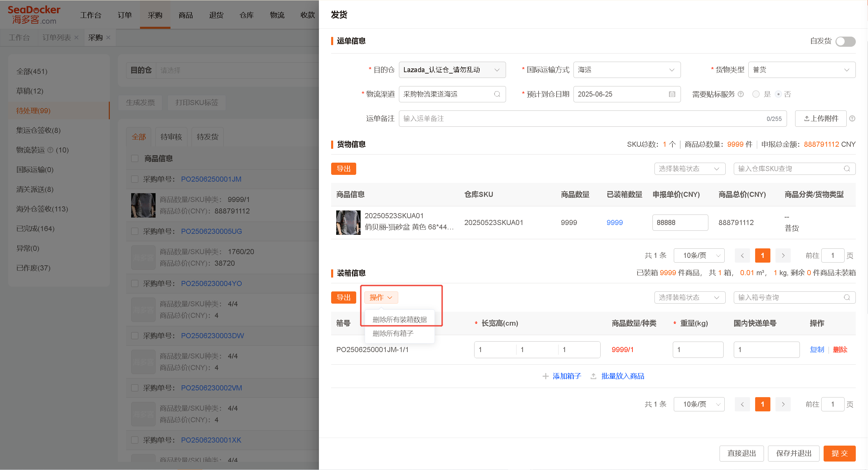Open 选择装箱状态 dropdown in 装箱信息
Screen dimensions: 868x470
690,298
